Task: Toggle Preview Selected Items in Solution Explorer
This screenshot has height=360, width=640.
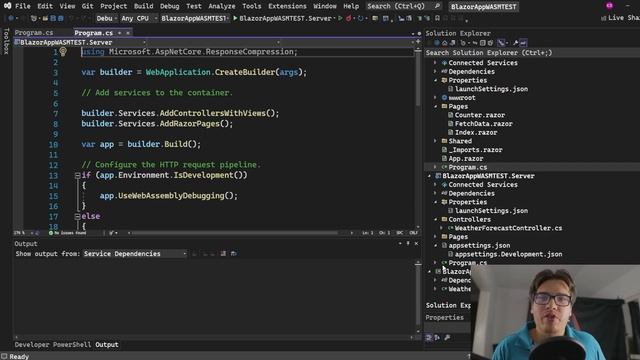Action: pos(523,43)
